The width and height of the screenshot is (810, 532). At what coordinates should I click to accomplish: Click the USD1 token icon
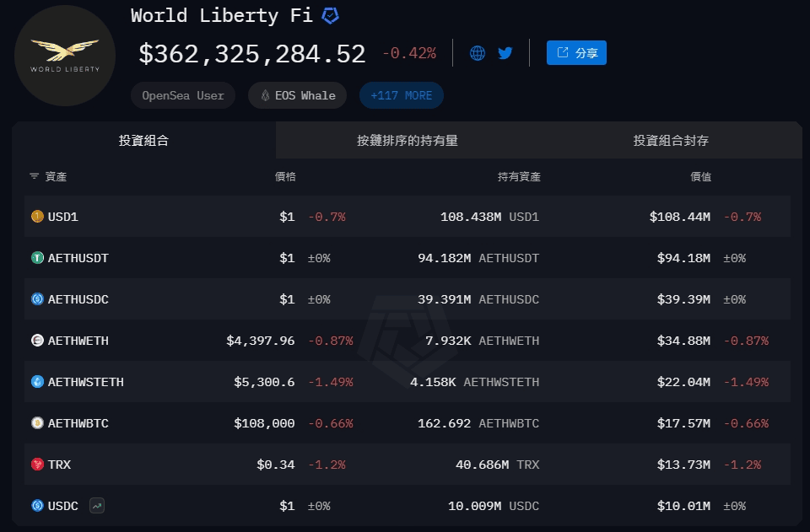click(x=37, y=217)
